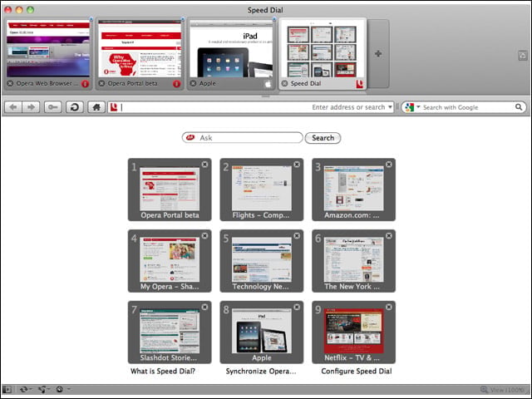Open the Synchronize Opera... link
Image resolution: width=532 pixels, height=399 pixels.
click(261, 372)
